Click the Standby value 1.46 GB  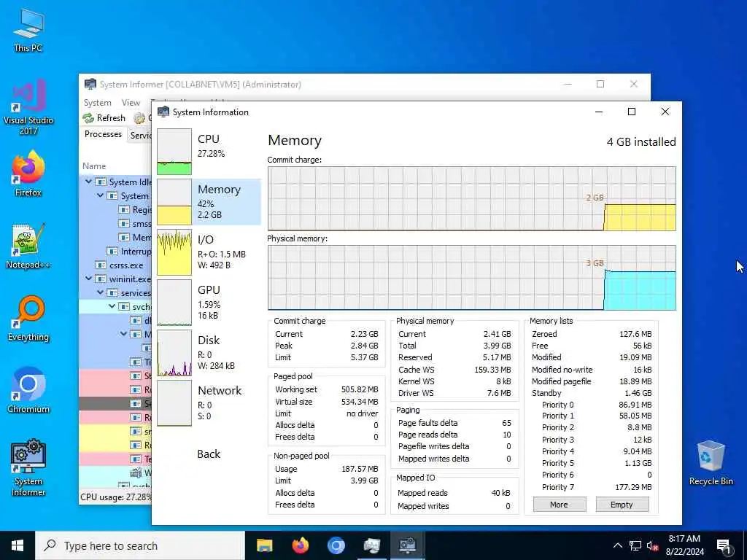click(x=638, y=393)
